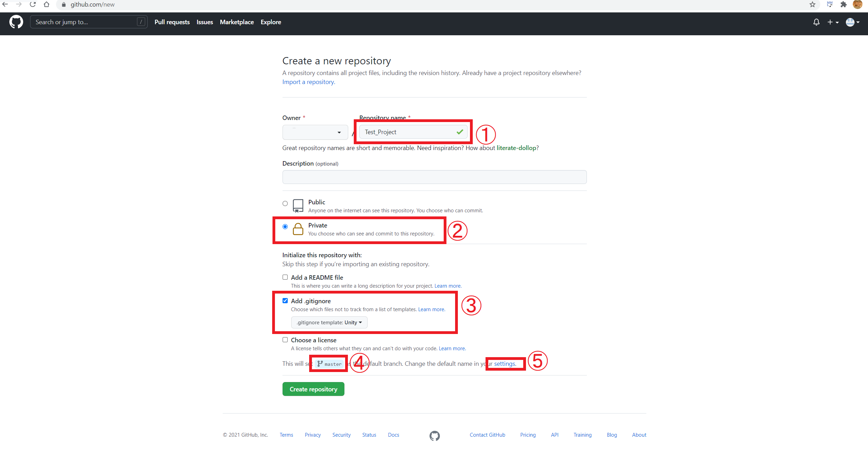Click the browser back arrow

[5, 4]
